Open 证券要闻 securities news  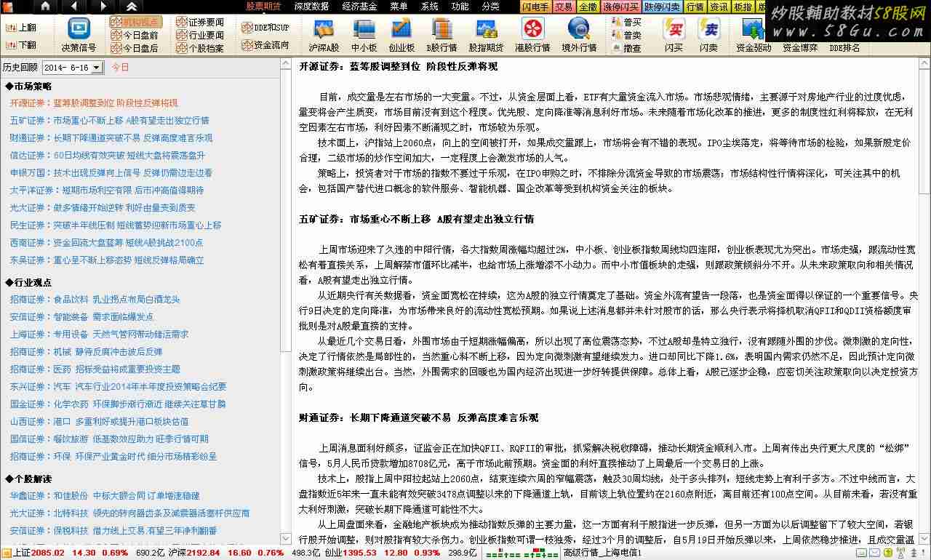(x=201, y=22)
